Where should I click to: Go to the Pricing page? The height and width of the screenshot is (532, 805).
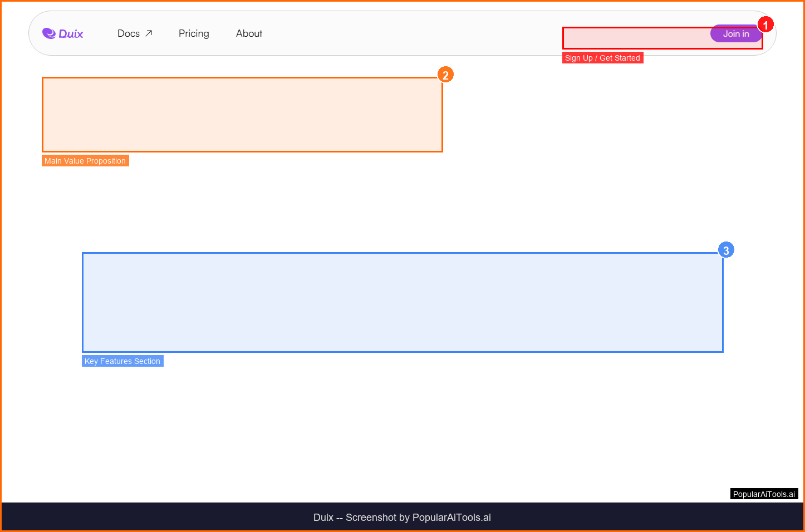(194, 33)
